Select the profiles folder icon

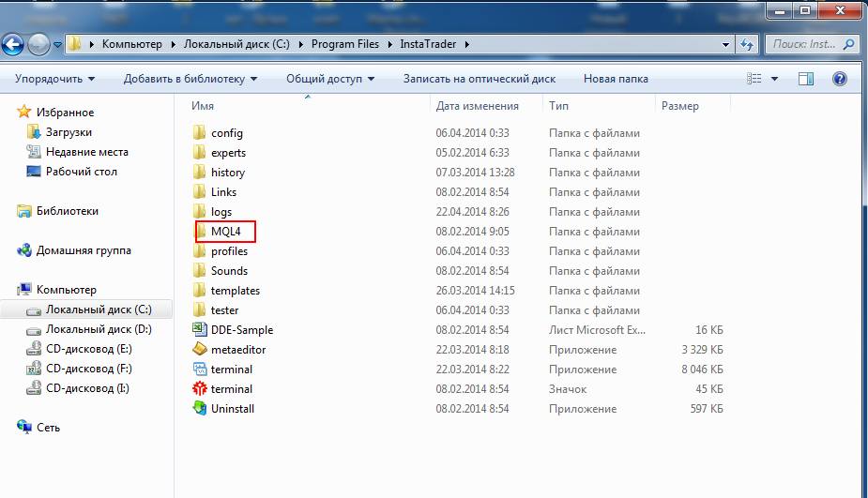(199, 251)
